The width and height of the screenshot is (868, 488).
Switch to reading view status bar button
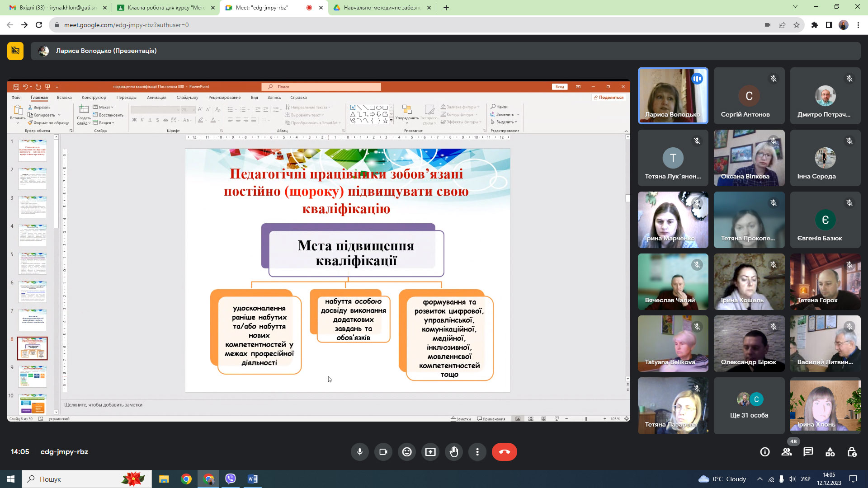click(x=543, y=419)
